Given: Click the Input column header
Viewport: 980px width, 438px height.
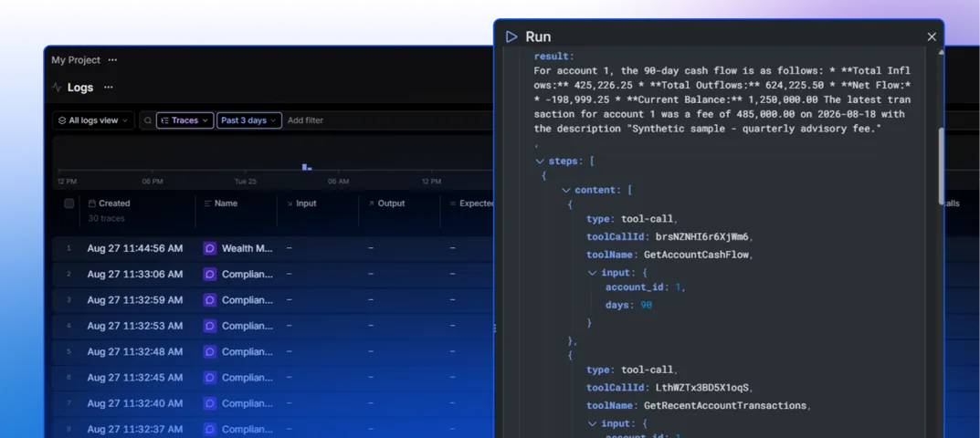Looking at the screenshot, I should [x=306, y=203].
